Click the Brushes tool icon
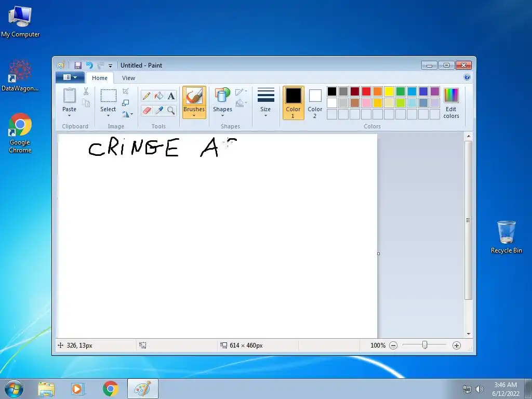The width and height of the screenshot is (532, 399). 194,96
